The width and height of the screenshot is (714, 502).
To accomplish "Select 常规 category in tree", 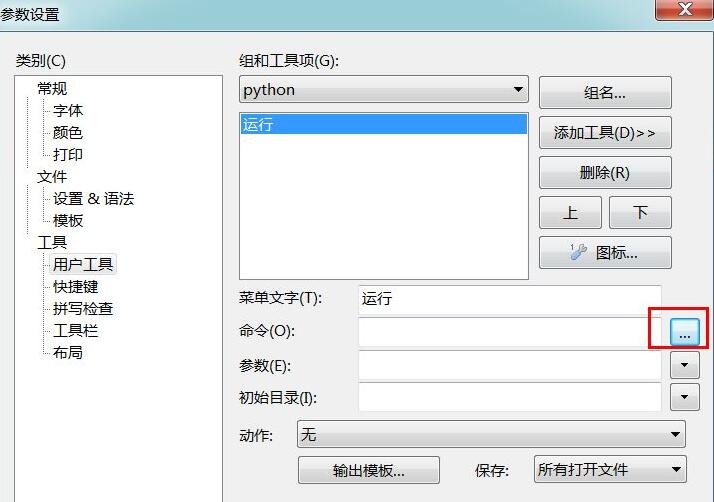I will [x=52, y=88].
